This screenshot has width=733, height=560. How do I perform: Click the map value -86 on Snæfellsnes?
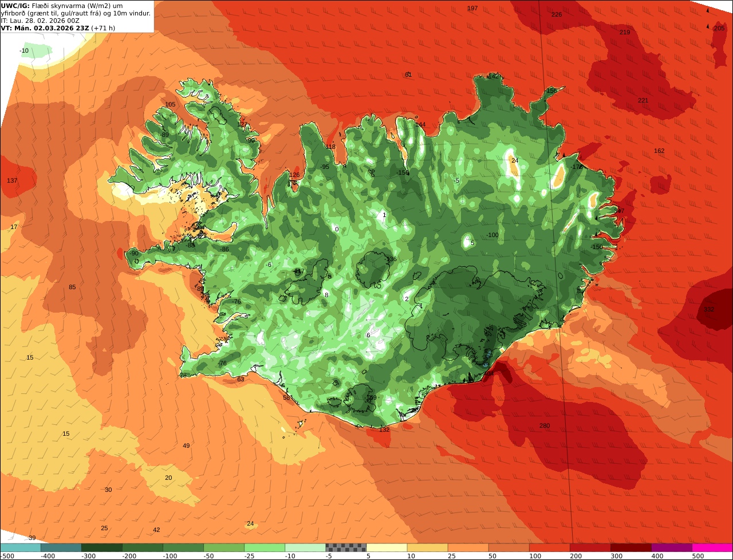(224, 249)
